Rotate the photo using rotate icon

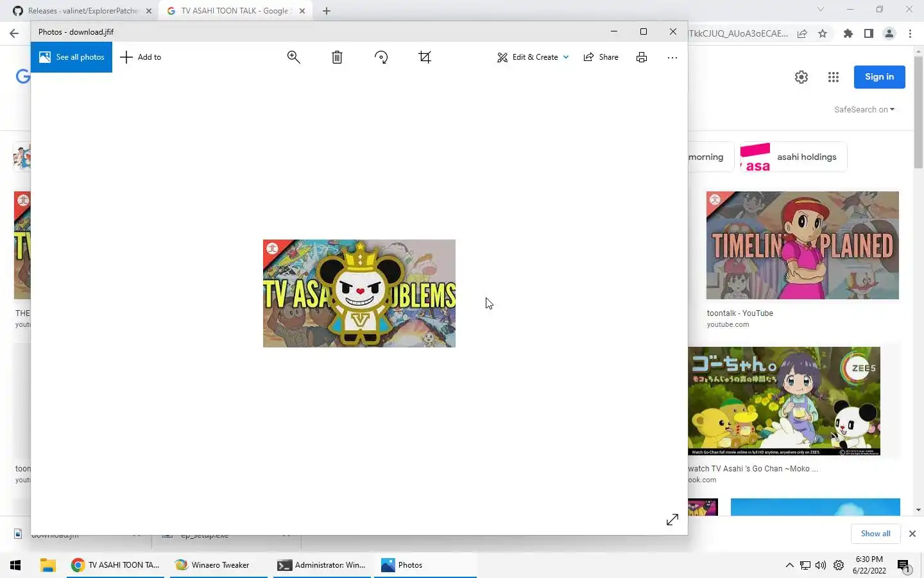pos(381,57)
